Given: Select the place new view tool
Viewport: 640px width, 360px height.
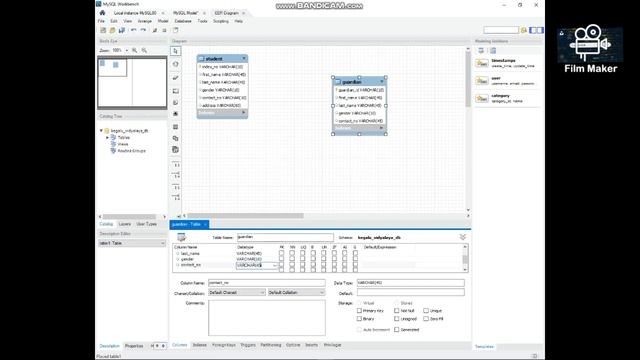Looking at the screenshot, I should (x=176, y=138).
